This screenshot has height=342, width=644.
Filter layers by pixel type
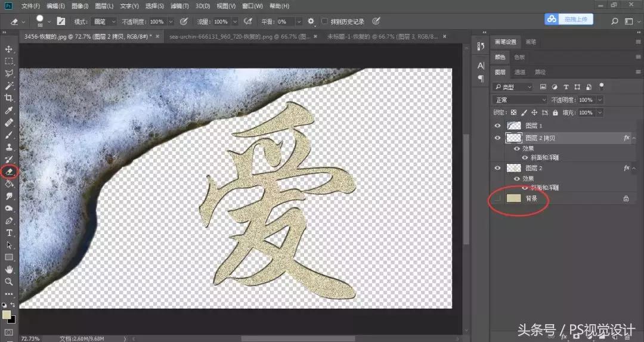point(543,87)
